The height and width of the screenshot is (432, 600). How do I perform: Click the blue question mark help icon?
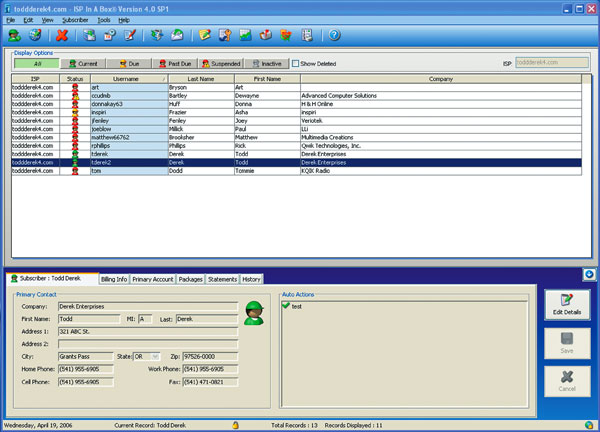(x=333, y=35)
